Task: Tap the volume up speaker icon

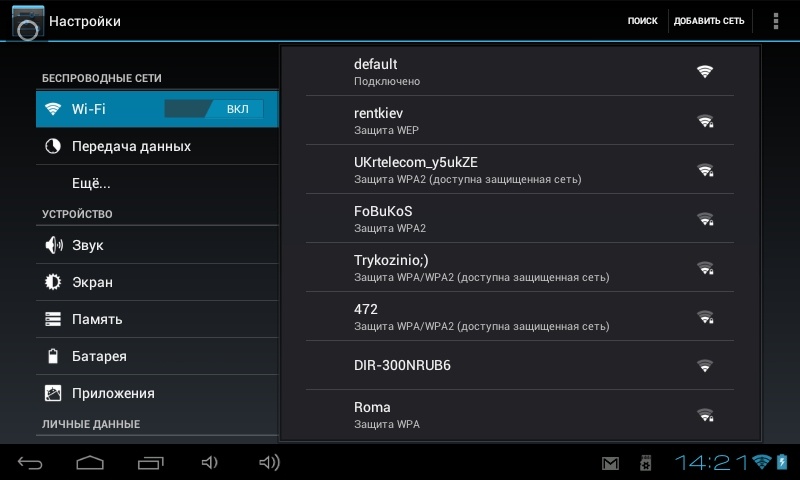Action: pos(269,462)
